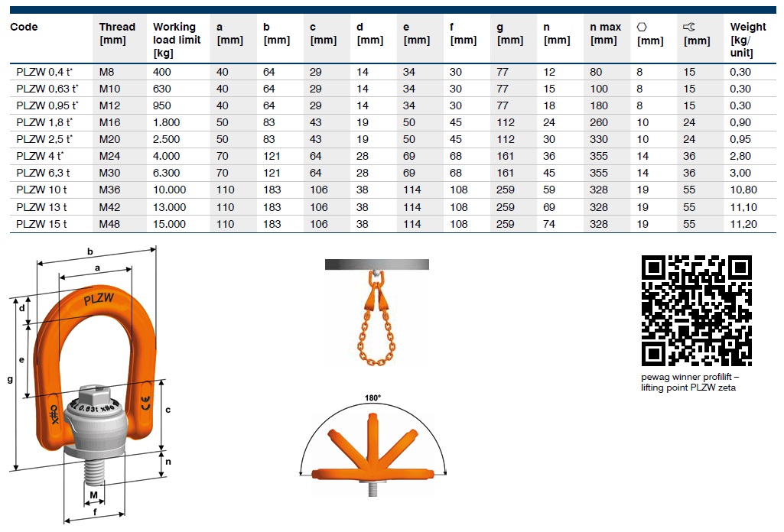Screen dimensions: 784x532
Task: Click the 'M16' thread cell
Action: [x=109, y=122]
